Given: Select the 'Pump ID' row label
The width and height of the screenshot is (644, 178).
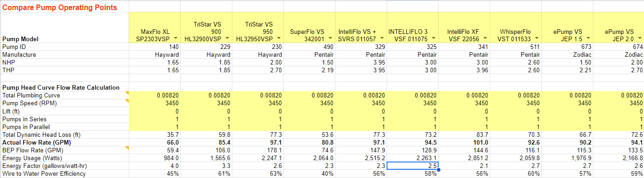Looking at the screenshot, I should (15, 47).
